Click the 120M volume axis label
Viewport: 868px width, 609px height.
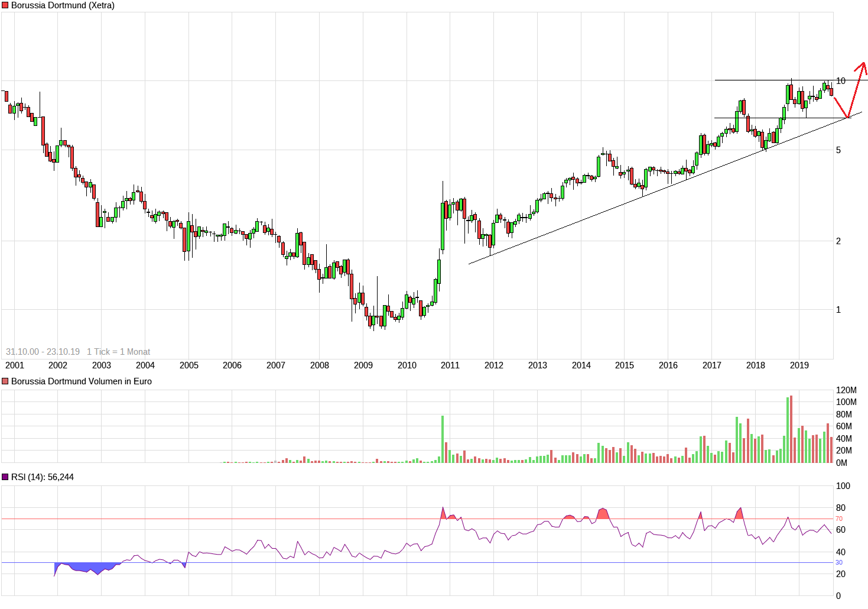pyautogui.click(x=846, y=390)
